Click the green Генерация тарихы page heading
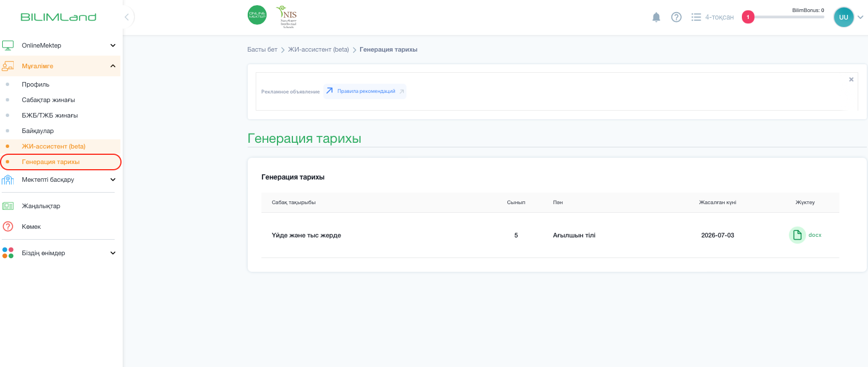Image resolution: width=868 pixels, height=367 pixels. pyautogui.click(x=304, y=138)
